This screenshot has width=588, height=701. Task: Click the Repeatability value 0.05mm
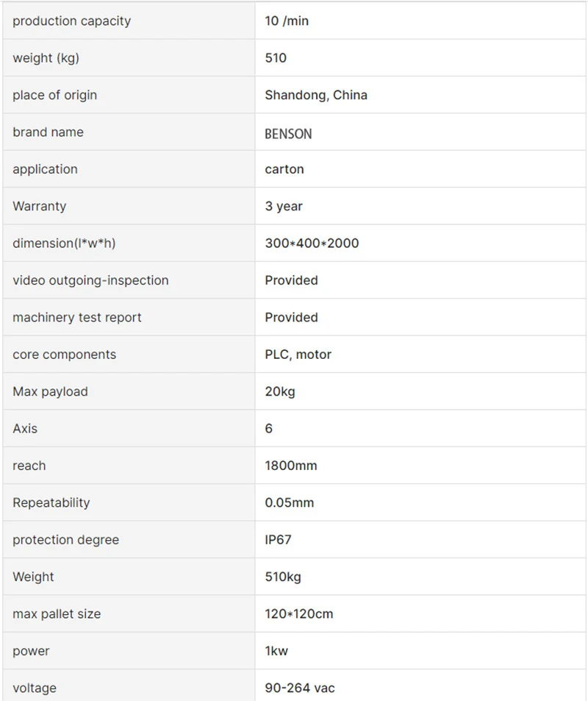click(289, 503)
